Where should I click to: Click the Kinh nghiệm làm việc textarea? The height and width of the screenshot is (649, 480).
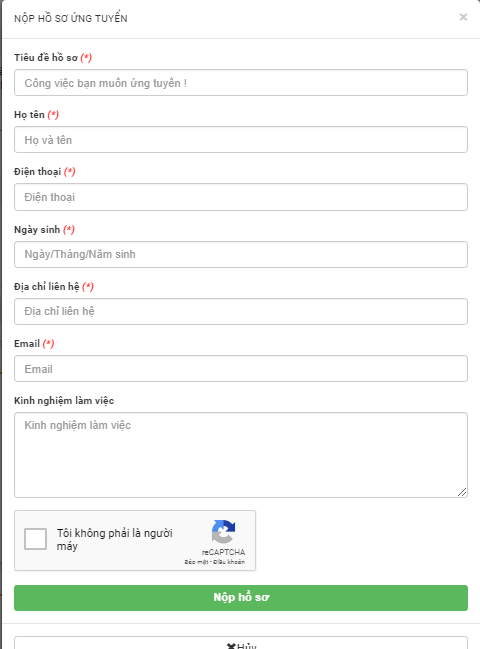[241, 455]
